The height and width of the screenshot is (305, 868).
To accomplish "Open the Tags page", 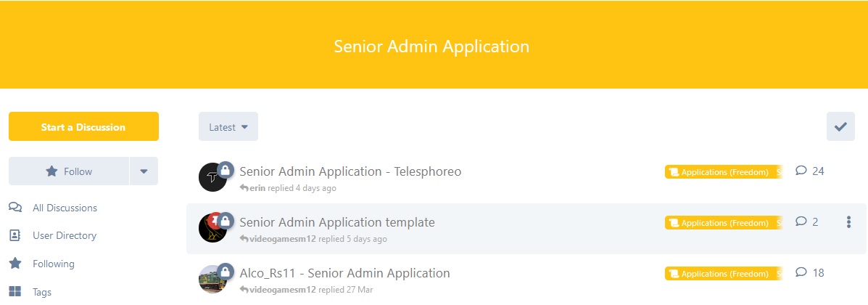I will pyautogui.click(x=42, y=292).
